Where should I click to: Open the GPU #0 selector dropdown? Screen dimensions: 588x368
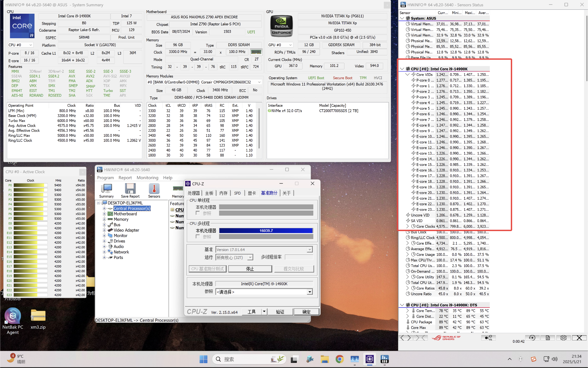tap(280, 45)
